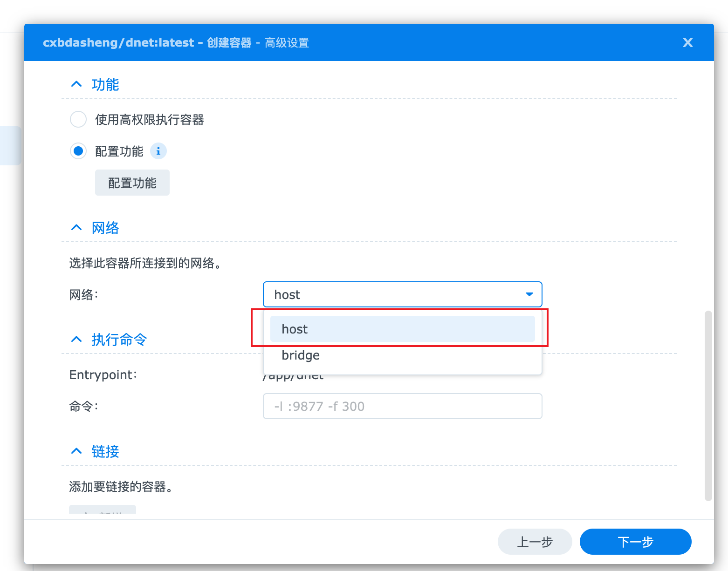Collapse the 功能 section
This screenshot has height=571, width=728.
(76, 84)
